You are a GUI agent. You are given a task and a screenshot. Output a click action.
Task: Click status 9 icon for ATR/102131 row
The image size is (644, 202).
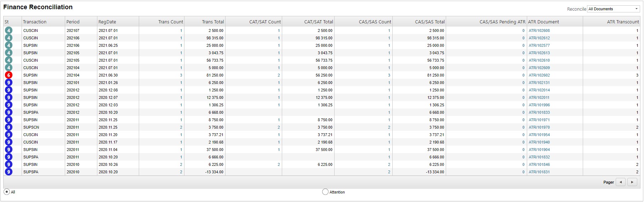[x=8, y=83]
